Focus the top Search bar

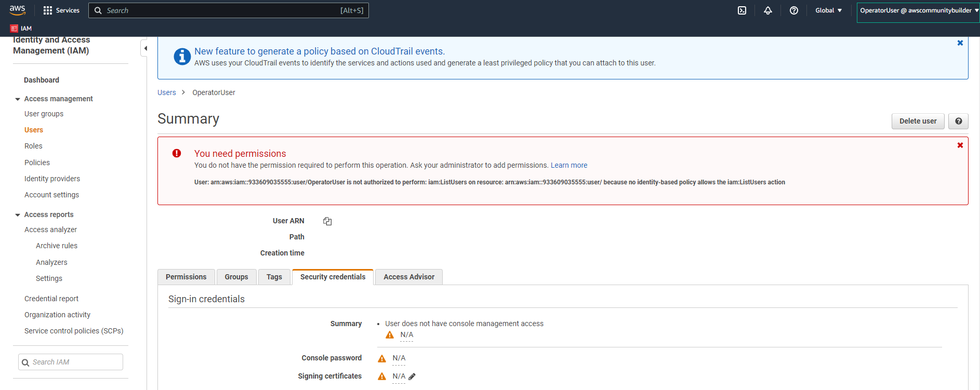pos(229,10)
